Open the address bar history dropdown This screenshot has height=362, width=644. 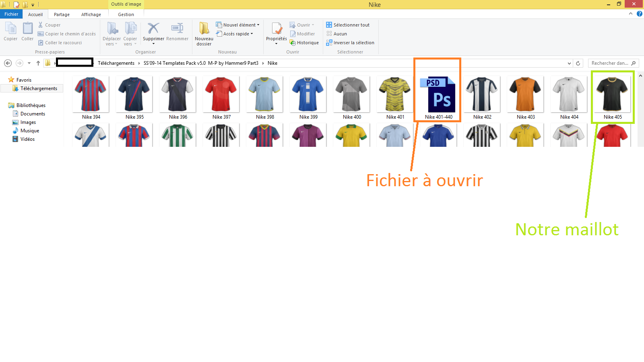pyautogui.click(x=569, y=63)
